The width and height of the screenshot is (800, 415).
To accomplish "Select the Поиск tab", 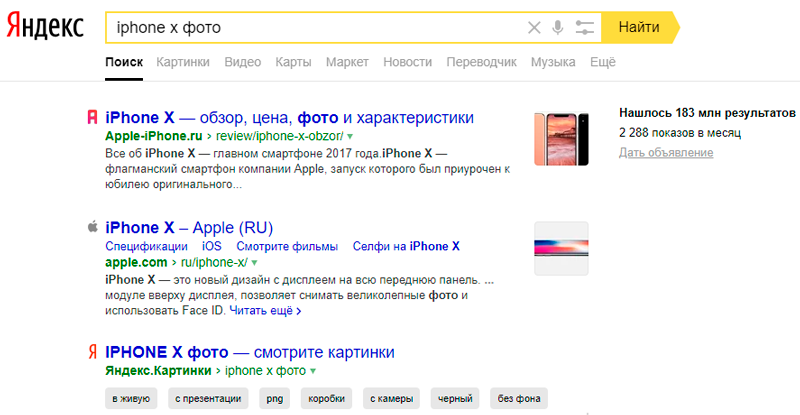I will (x=124, y=62).
